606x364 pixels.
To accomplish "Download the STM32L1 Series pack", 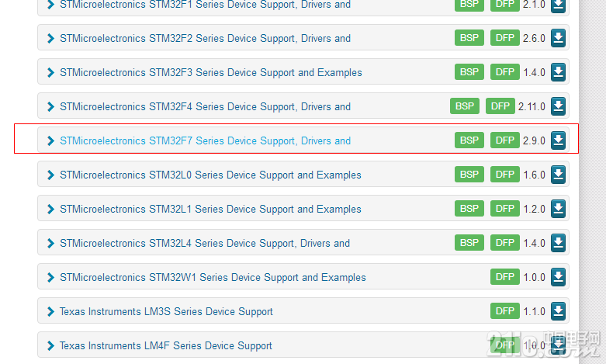I will pyautogui.click(x=558, y=209).
